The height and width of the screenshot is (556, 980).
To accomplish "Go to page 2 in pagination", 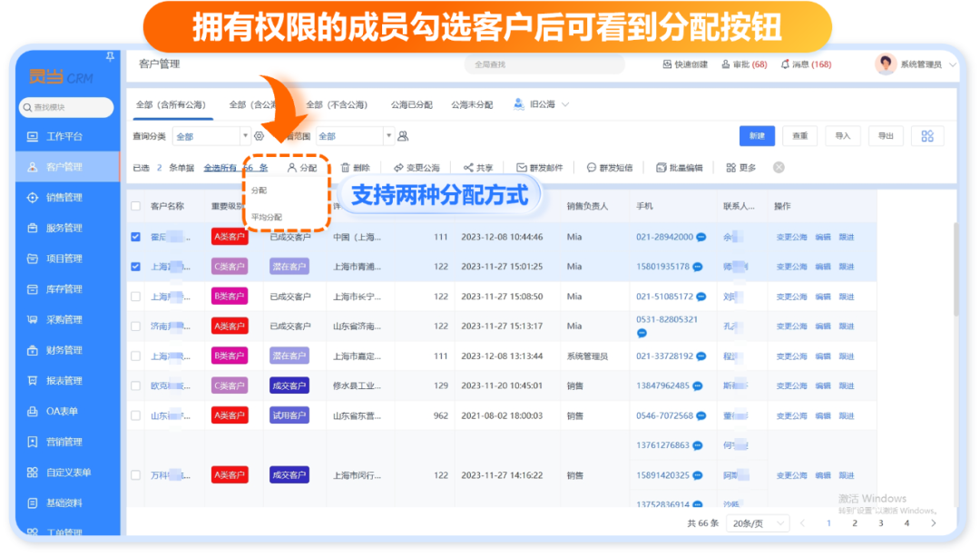I will point(854,523).
